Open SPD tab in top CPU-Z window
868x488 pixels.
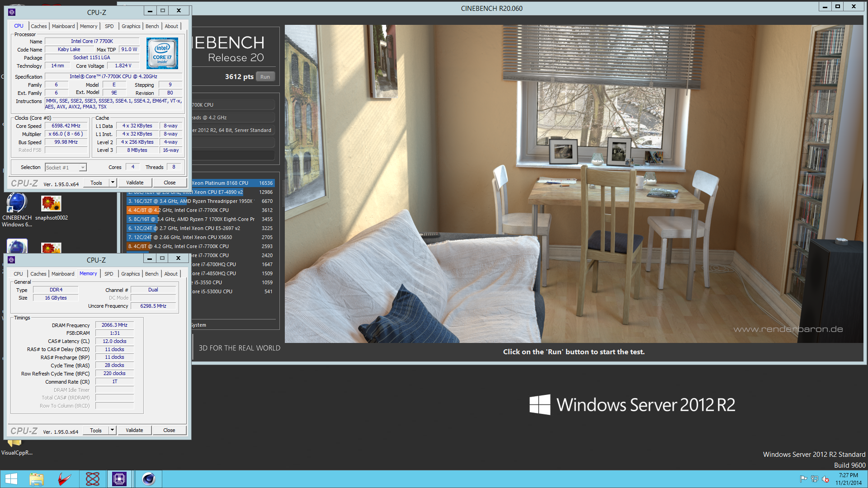pyautogui.click(x=109, y=26)
